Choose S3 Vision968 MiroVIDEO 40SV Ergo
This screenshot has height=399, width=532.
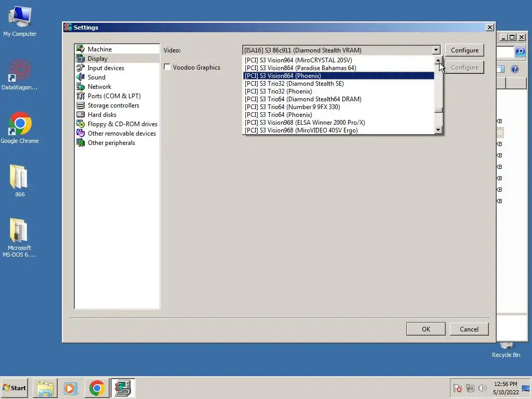(339, 130)
